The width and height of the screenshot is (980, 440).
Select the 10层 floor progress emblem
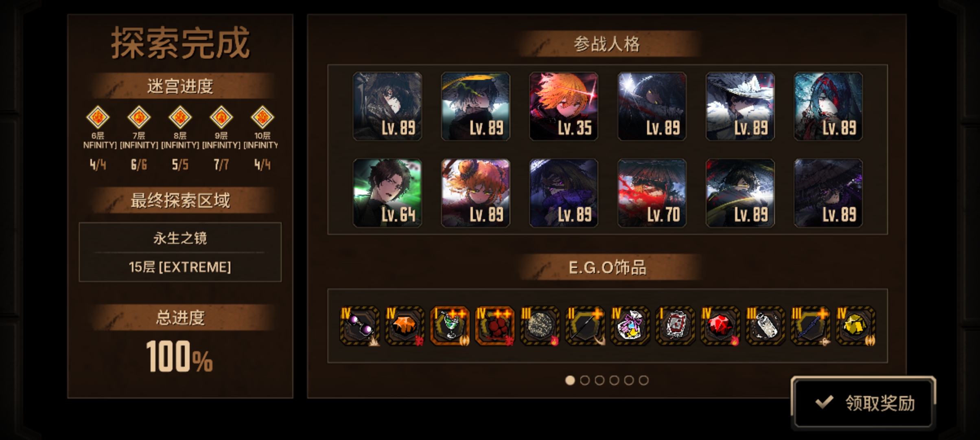coord(262,117)
